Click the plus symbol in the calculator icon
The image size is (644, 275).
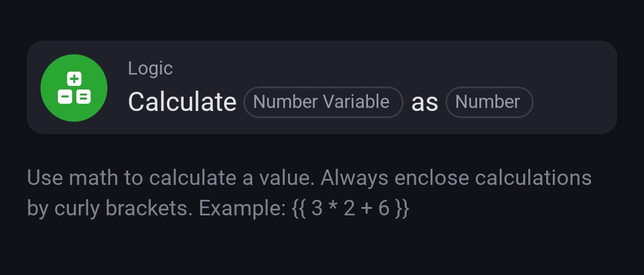(74, 79)
